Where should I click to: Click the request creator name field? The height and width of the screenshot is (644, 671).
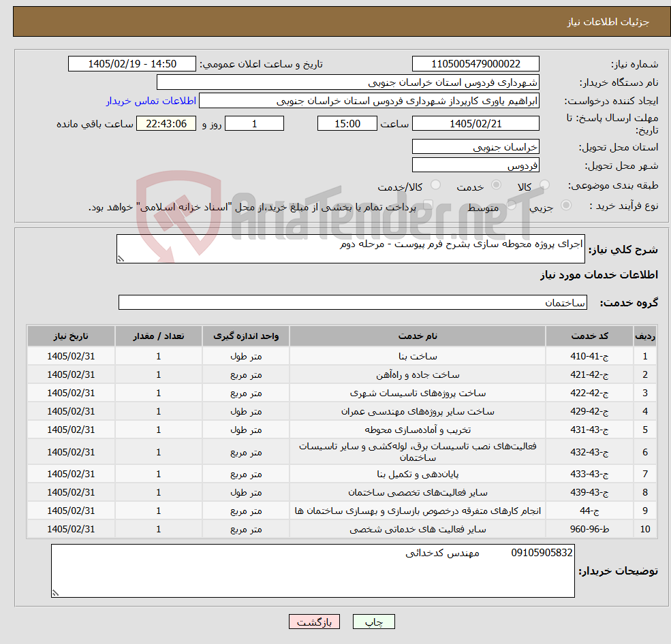coord(369,101)
